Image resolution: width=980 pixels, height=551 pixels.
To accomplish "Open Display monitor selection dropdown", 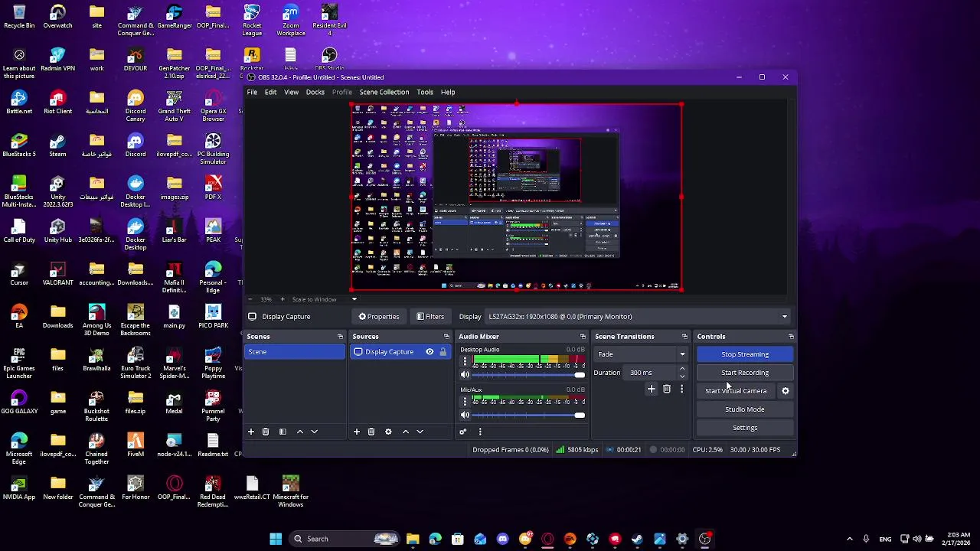I will (639, 317).
